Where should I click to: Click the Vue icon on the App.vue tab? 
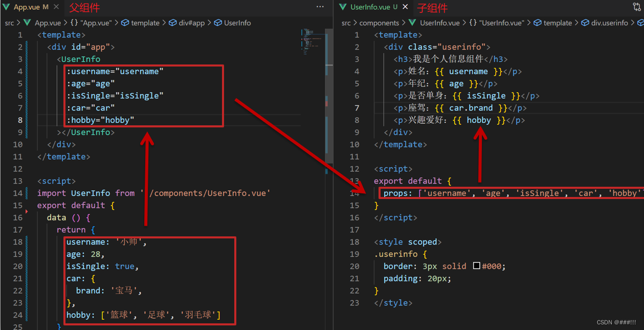click(7, 7)
